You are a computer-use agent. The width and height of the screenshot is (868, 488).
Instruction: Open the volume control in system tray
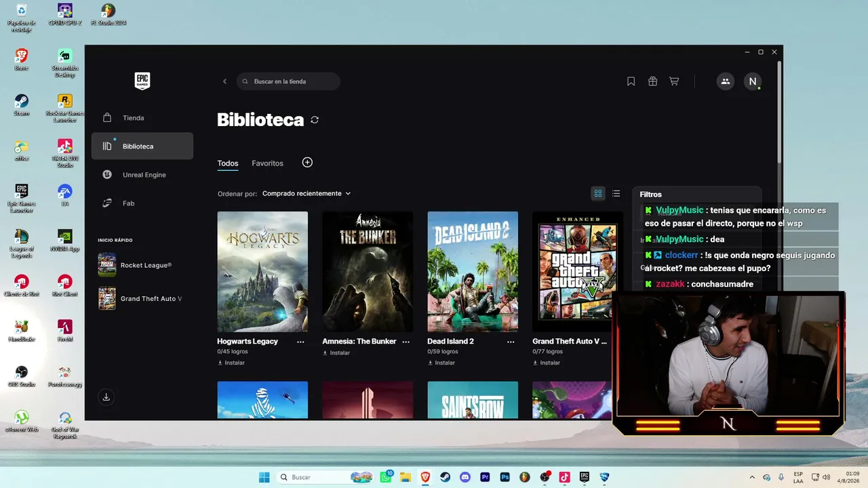[x=826, y=477]
